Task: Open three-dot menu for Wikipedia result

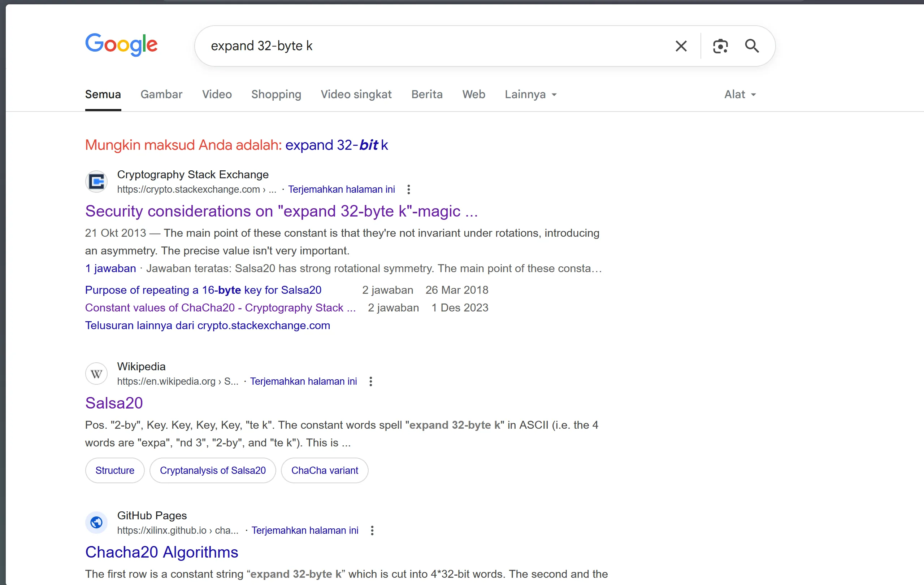Action: [x=370, y=381]
